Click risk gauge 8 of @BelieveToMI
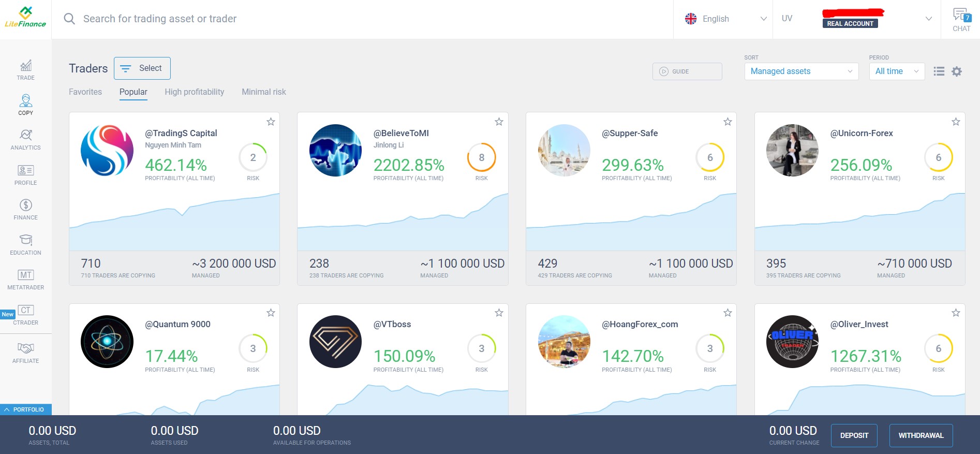 481,157
